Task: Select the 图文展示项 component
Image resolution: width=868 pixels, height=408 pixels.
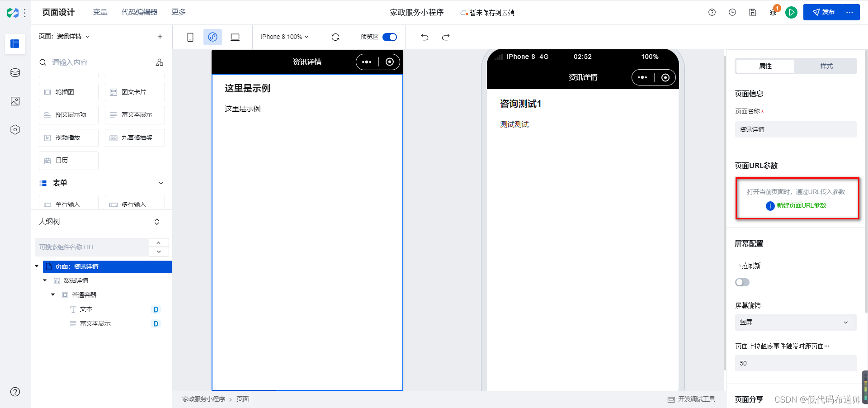Action: tap(69, 115)
